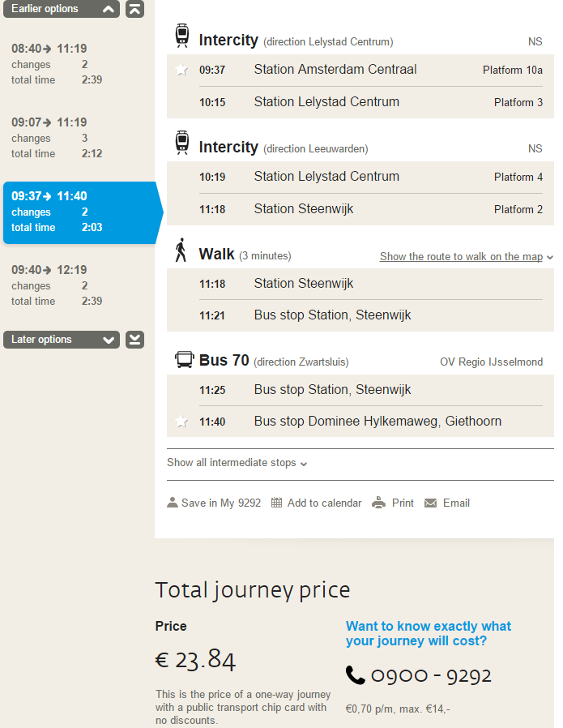The image size is (563, 728).
Task: Click Save in My 9292
Action: [214, 503]
